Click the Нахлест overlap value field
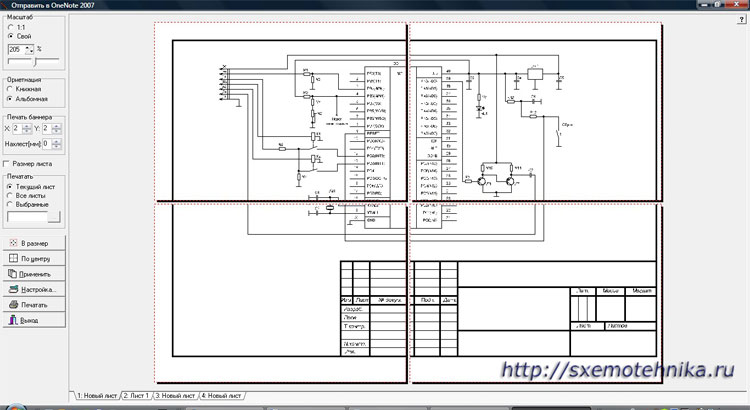 coord(47,144)
